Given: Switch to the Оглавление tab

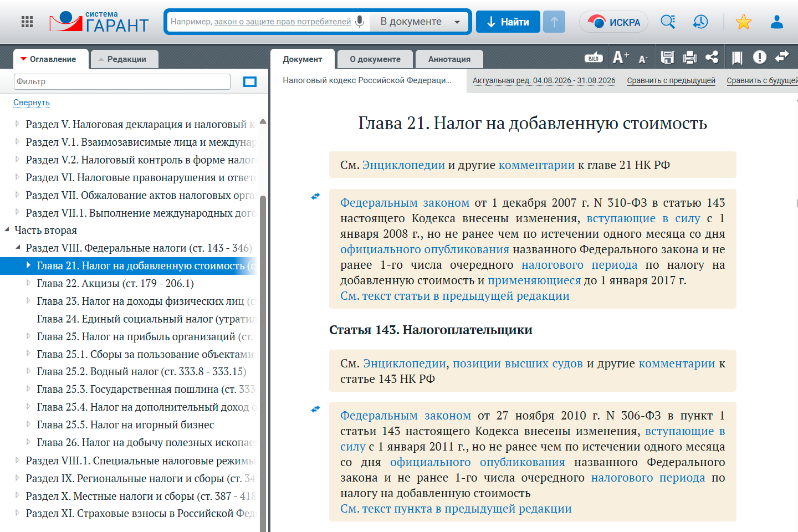Looking at the screenshot, I should coord(50,59).
